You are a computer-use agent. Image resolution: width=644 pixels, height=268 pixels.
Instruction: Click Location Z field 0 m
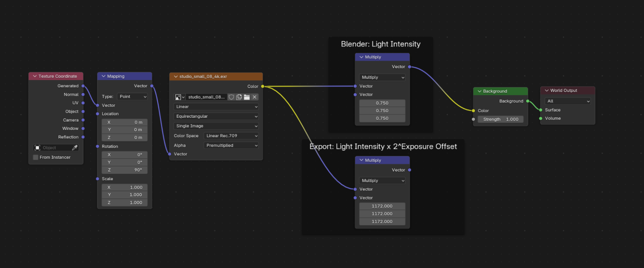point(124,137)
